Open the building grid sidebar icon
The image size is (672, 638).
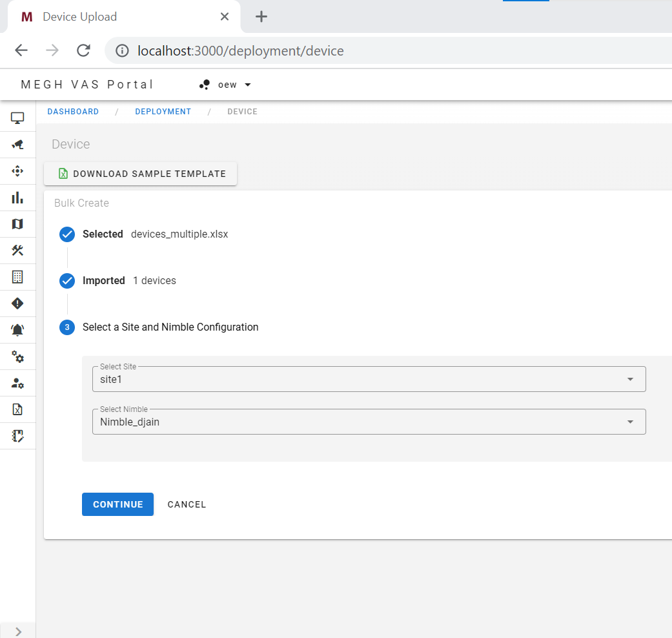[17, 277]
